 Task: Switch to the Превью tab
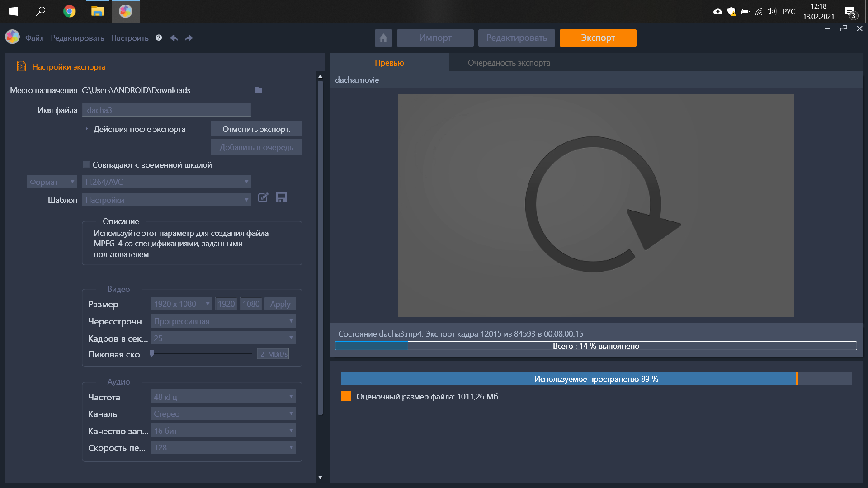click(x=389, y=62)
